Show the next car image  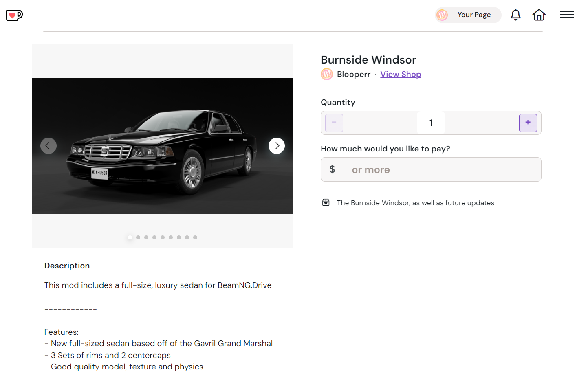(277, 146)
